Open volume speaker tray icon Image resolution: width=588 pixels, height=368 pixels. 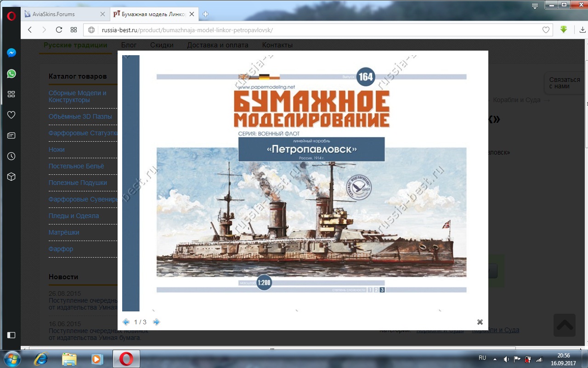click(x=506, y=359)
